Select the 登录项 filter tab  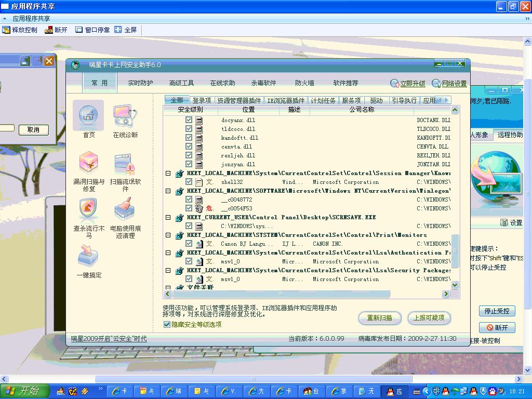pos(202,100)
